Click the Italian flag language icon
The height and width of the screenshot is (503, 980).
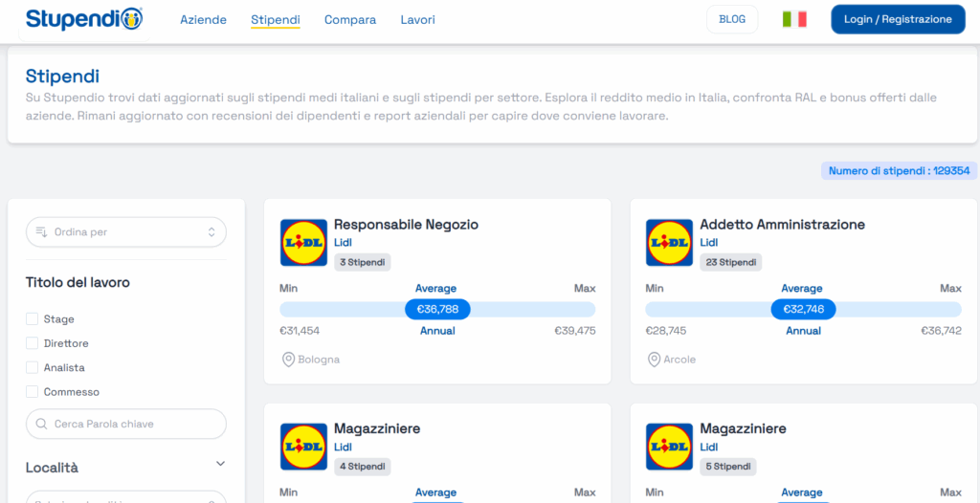[794, 19]
